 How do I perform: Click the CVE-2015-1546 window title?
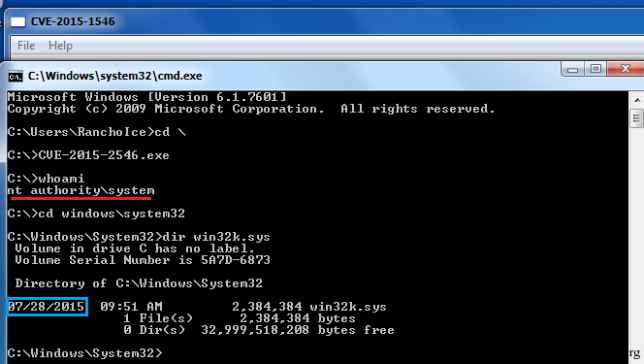tap(73, 21)
